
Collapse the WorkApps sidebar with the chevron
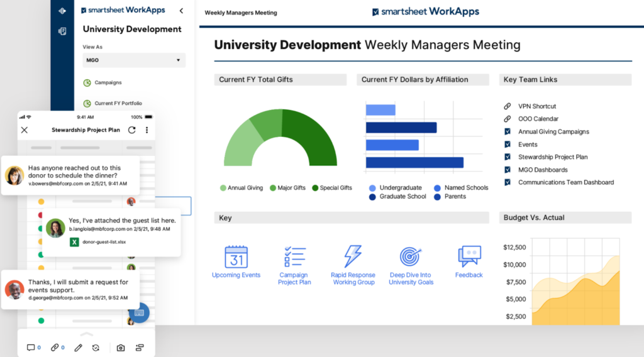coord(181,11)
